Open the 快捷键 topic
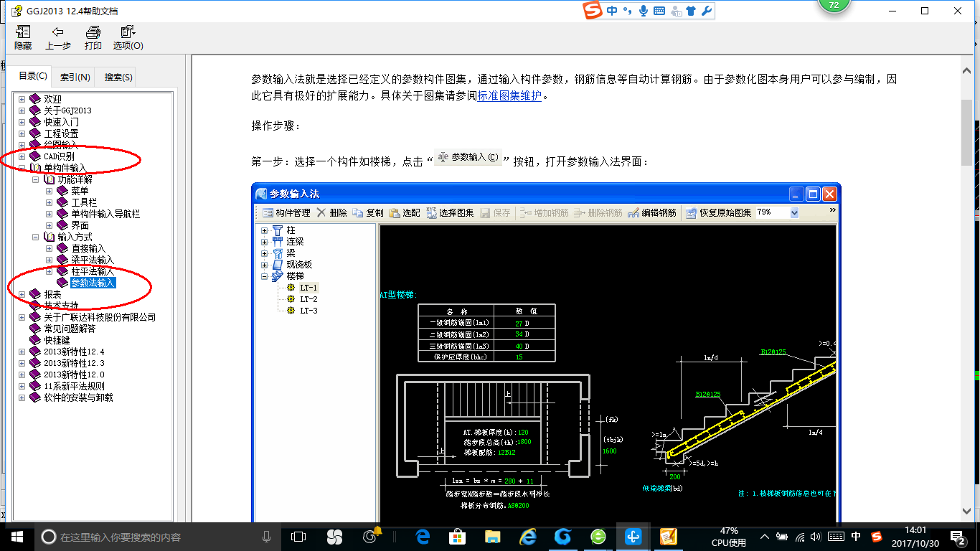Viewport: 980px width, 551px height. [x=57, y=340]
